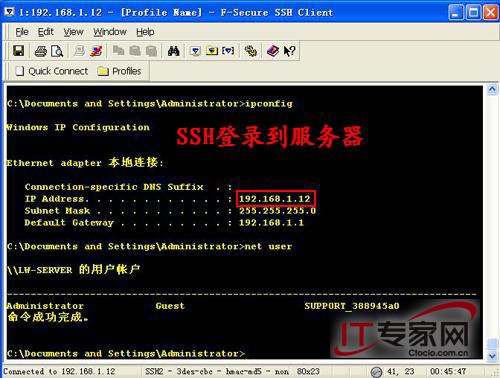The width and height of the screenshot is (500, 378).
Task: Open the File menu
Action: pyautogui.click(x=22, y=32)
